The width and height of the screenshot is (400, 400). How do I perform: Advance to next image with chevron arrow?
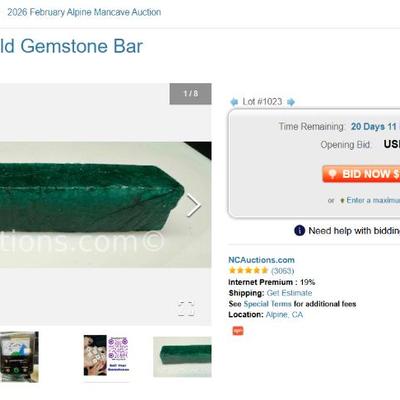(x=193, y=205)
